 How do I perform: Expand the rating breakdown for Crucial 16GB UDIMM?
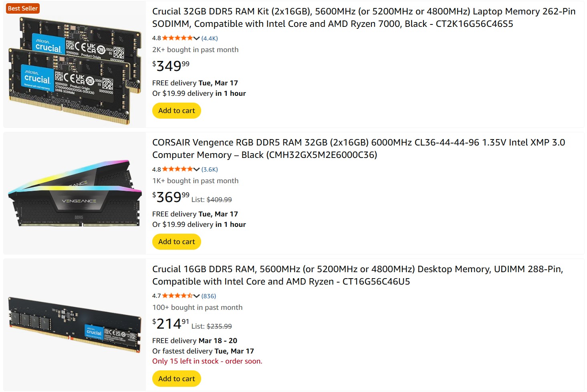[x=196, y=296]
